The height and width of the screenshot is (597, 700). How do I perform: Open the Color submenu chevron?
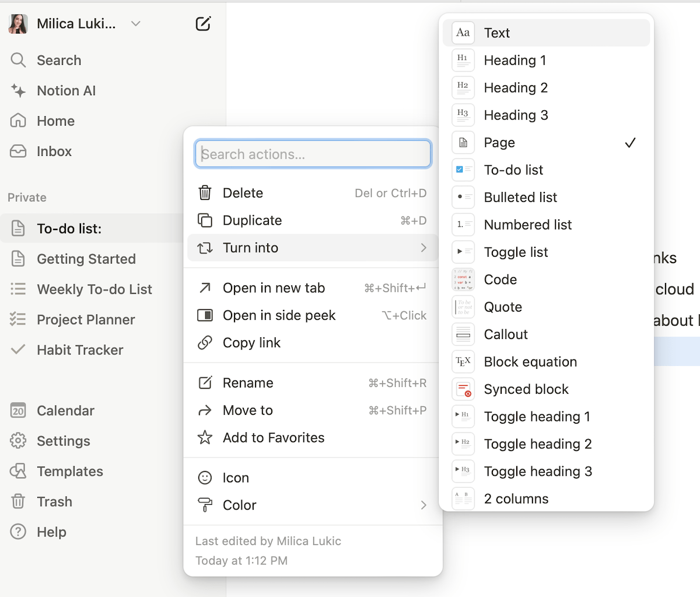[x=424, y=505]
